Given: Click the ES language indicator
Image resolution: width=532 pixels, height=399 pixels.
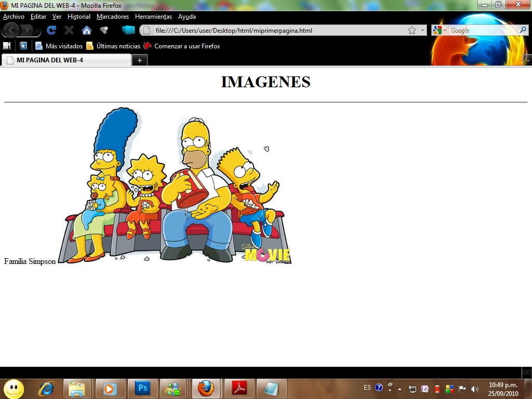Looking at the screenshot, I should [367, 388].
